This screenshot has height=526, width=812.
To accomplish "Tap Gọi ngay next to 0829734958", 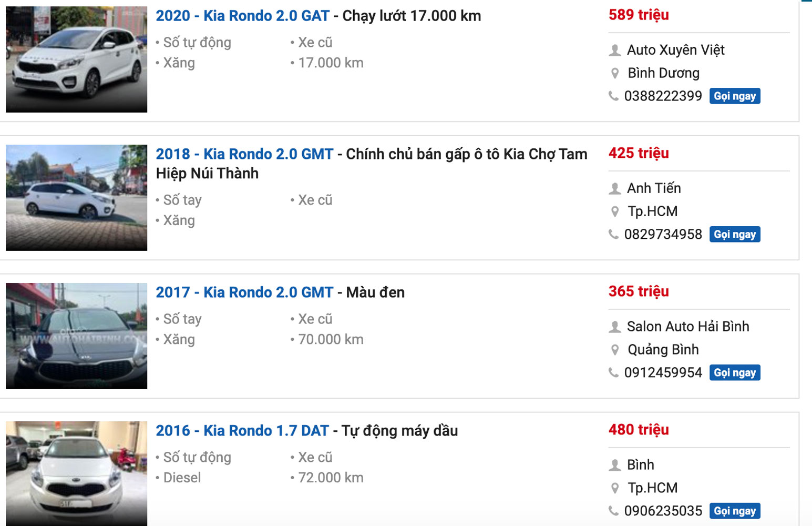I will 735,235.
